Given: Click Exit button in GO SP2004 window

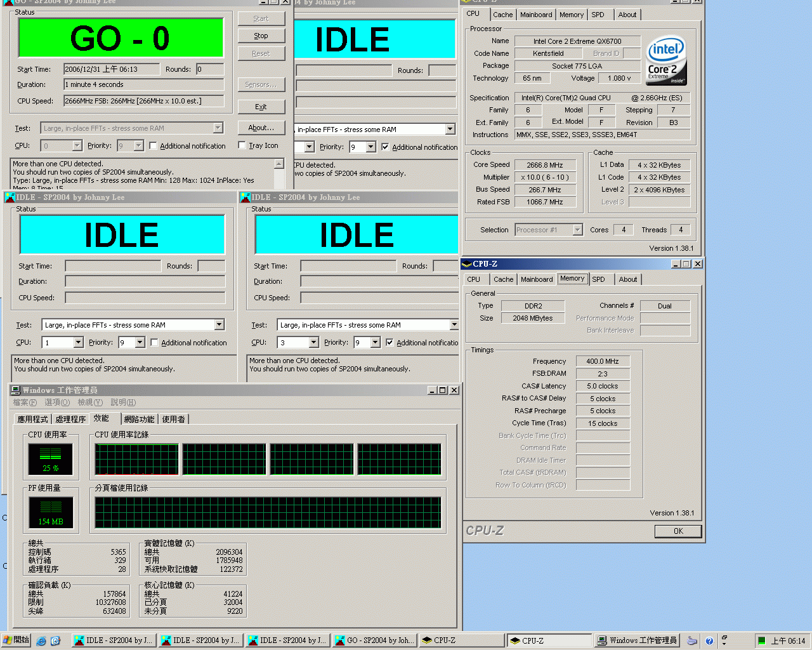Looking at the screenshot, I should click(261, 107).
